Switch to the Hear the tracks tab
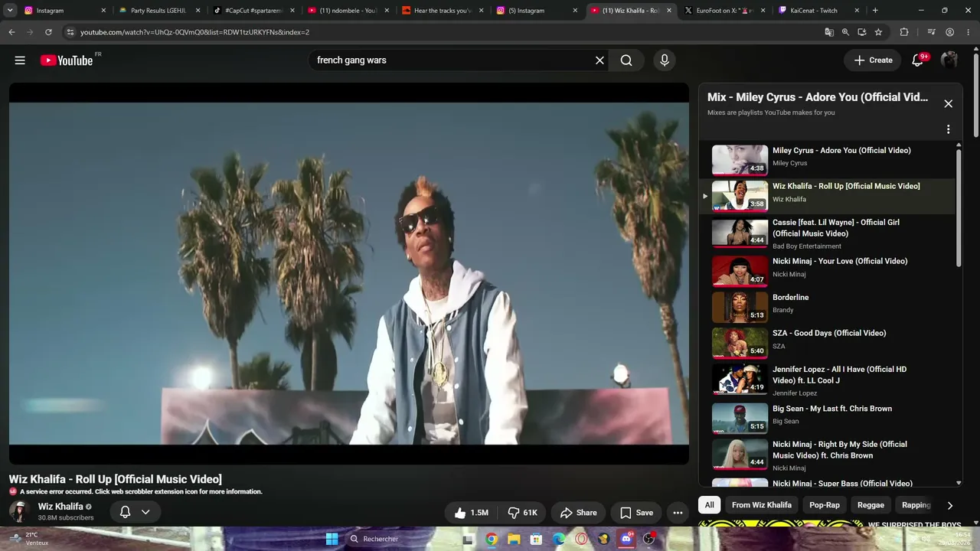 pos(442,11)
